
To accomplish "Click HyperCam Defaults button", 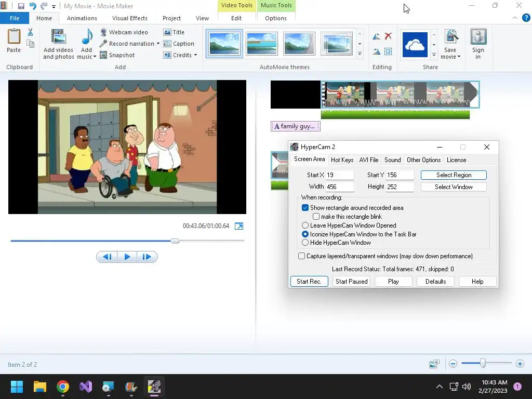I will (x=435, y=281).
